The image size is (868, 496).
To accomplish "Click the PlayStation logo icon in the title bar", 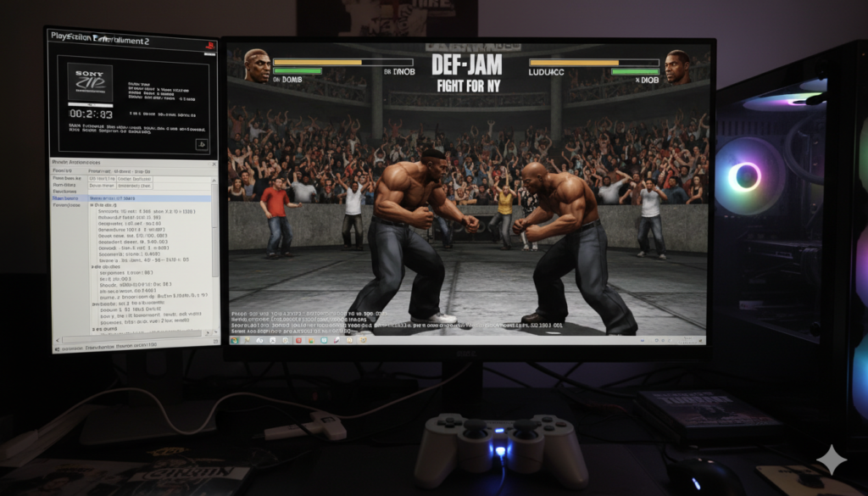I will [x=210, y=44].
